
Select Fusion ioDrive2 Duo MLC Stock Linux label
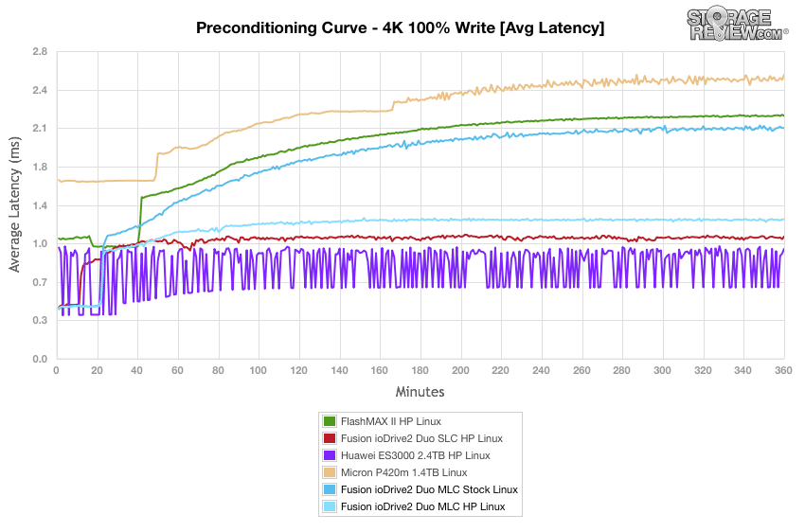coord(429,488)
